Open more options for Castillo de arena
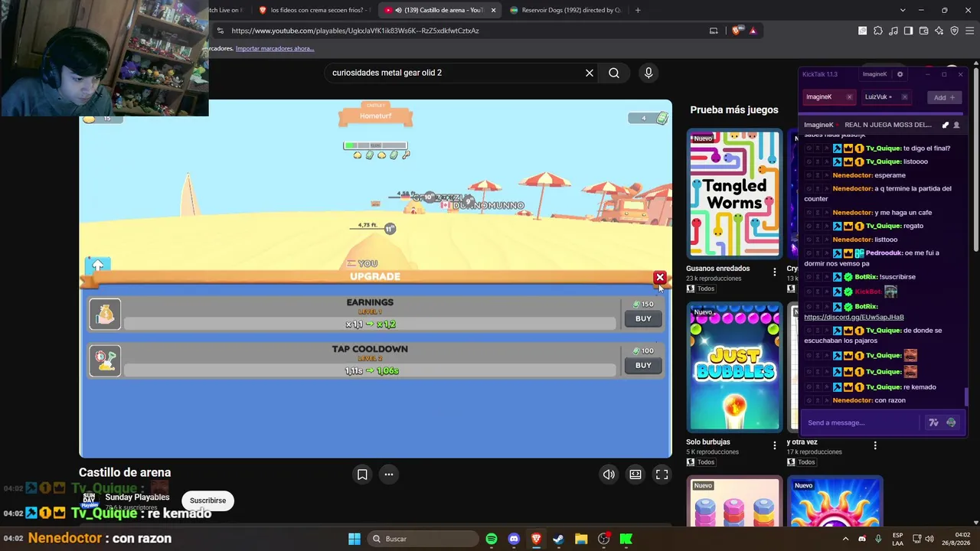The width and height of the screenshot is (980, 551). (389, 474)
